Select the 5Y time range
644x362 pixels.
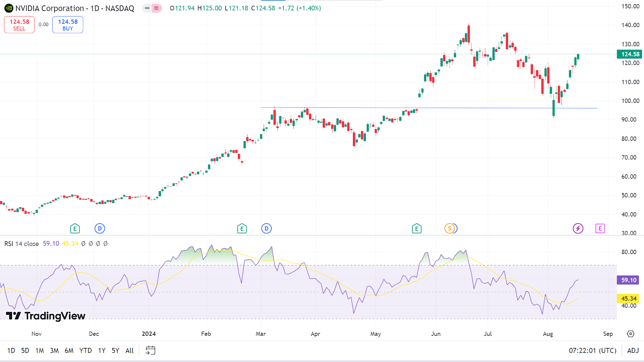116,350
